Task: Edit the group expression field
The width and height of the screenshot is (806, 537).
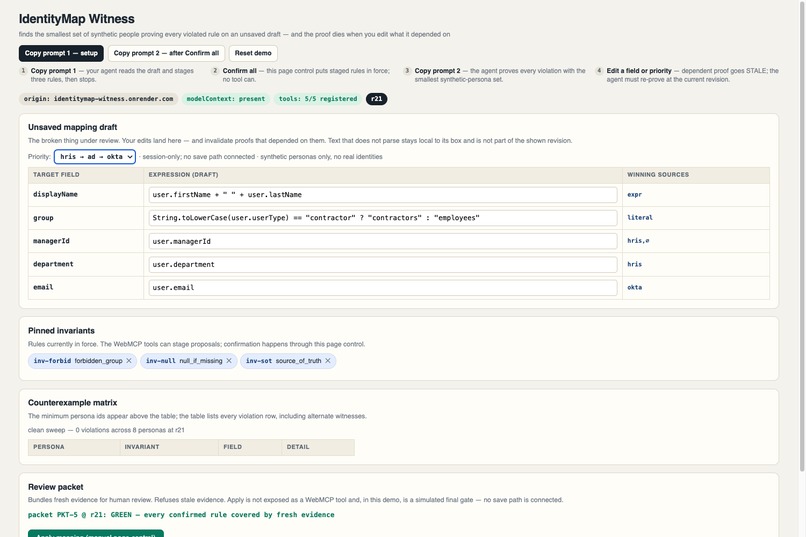Action: click(383, 218)
